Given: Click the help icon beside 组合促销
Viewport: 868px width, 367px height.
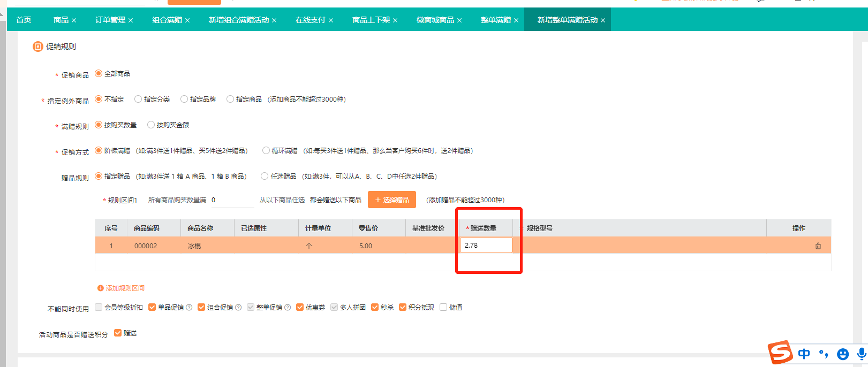Looking at the screenshot, I should 238,308.
